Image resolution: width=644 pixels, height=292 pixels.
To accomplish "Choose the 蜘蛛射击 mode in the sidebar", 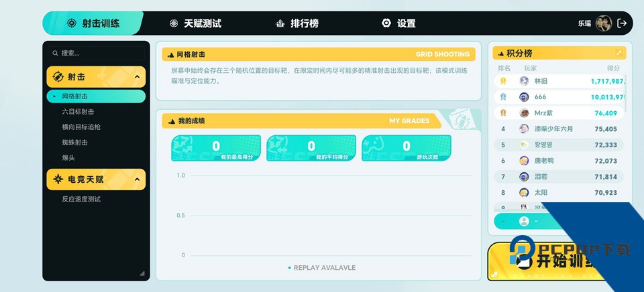I will point(74,143).
